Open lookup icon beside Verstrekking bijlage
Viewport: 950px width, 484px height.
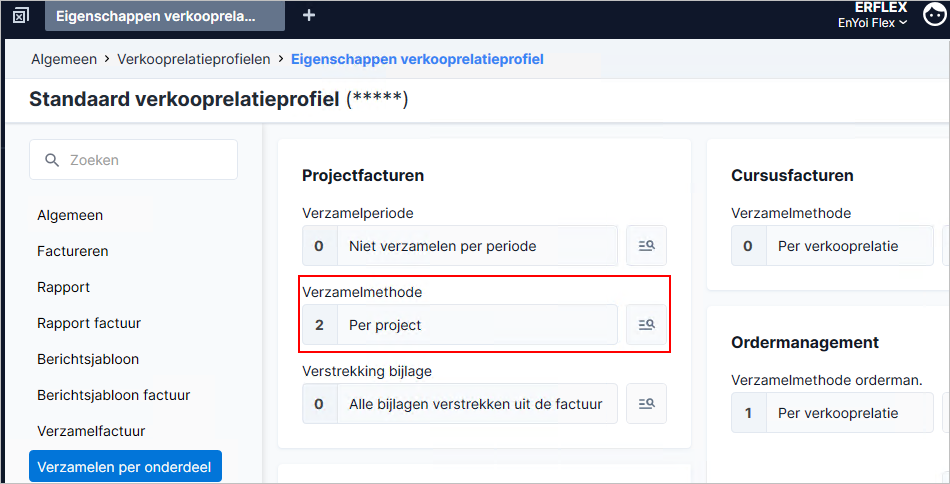point(646,403)
